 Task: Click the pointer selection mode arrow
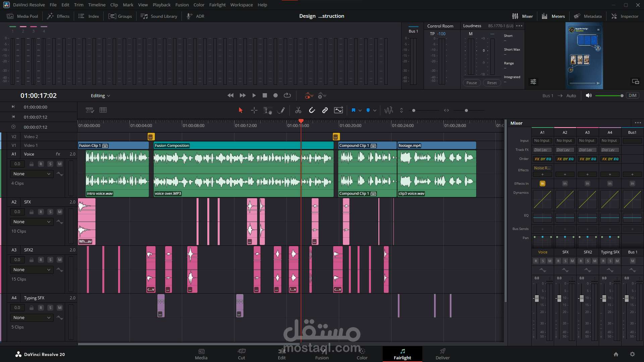(240, 110)
